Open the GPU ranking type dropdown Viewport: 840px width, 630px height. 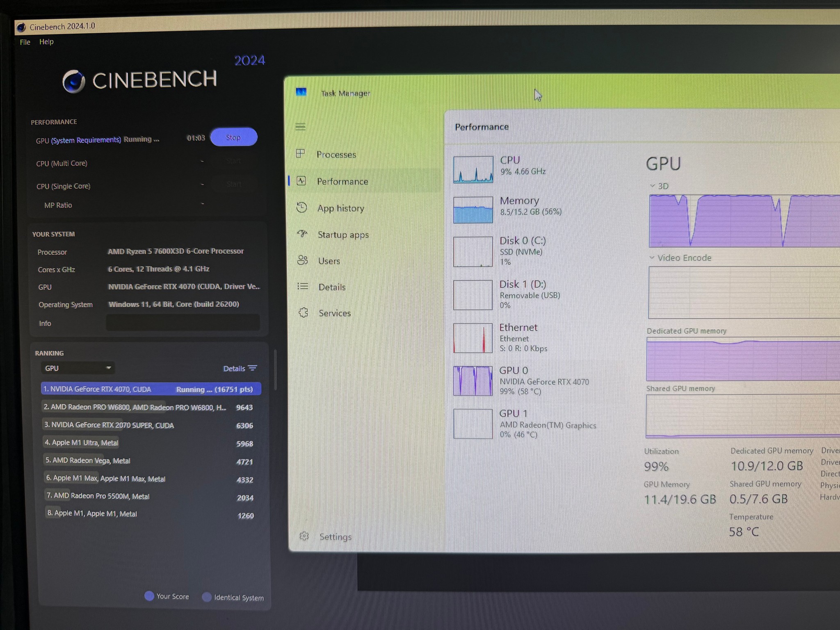click(78, 368)
